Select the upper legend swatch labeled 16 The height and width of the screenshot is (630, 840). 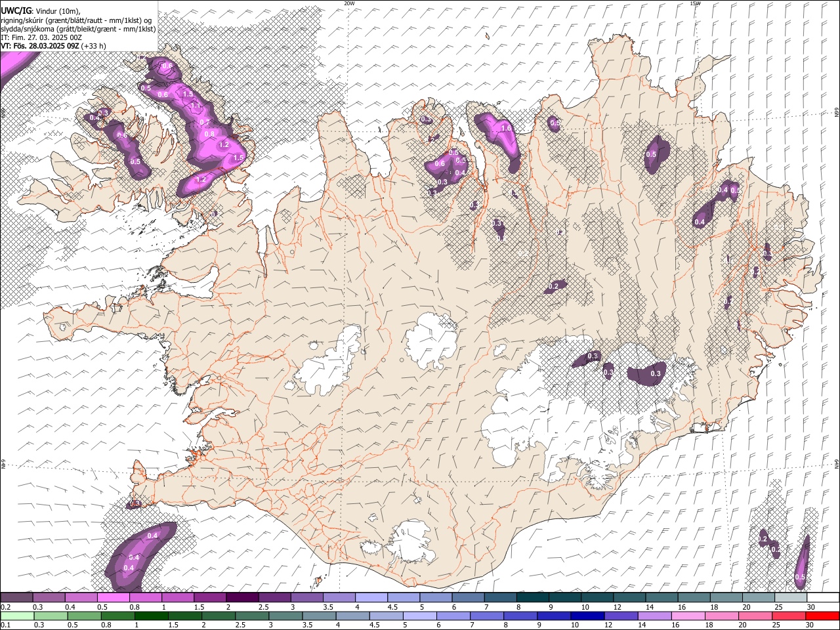pos(694,597)
